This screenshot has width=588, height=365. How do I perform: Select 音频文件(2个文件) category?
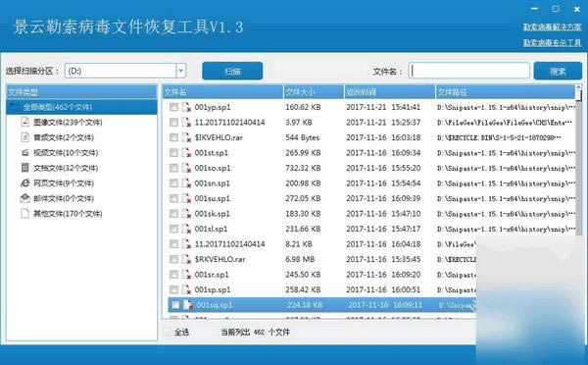[x=64, y=137]
